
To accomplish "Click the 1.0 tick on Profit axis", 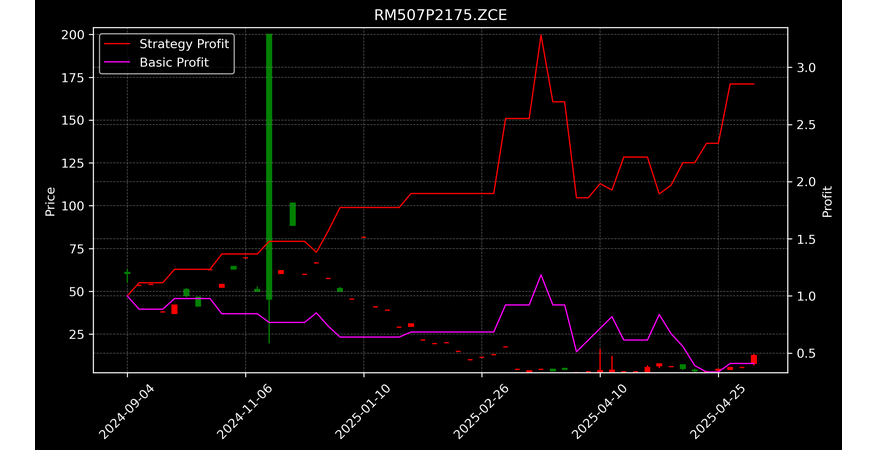I will (805, 296).
